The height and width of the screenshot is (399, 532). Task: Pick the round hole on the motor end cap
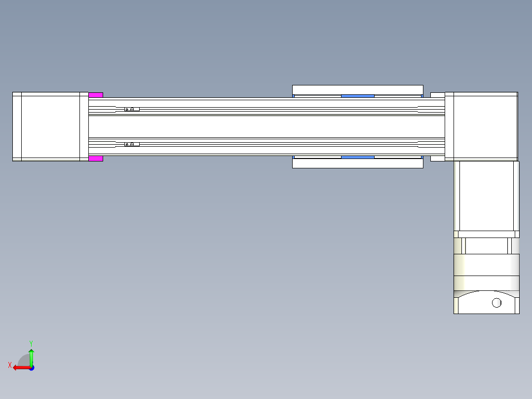[496, 303]
